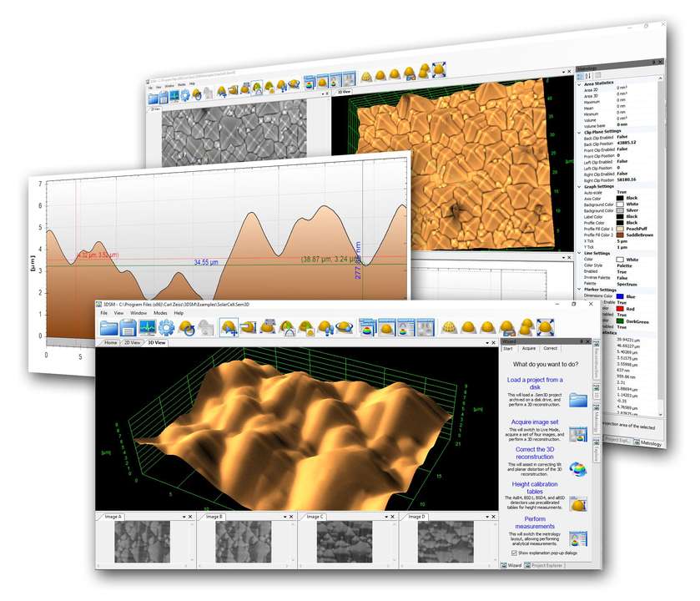Click the greyed-out dome icon after refresh icon
700x601 pixels.
[x=205, y=328]
